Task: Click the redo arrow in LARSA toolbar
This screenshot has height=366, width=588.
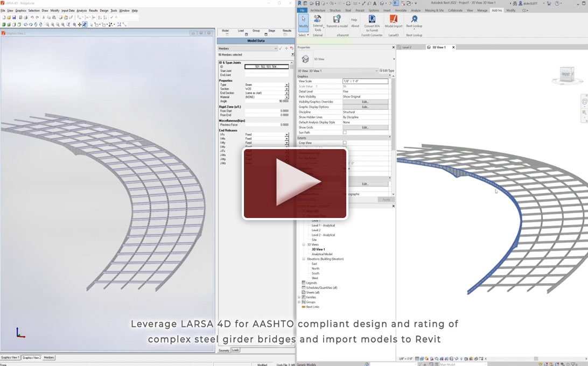Action: (x=37, y=17)
